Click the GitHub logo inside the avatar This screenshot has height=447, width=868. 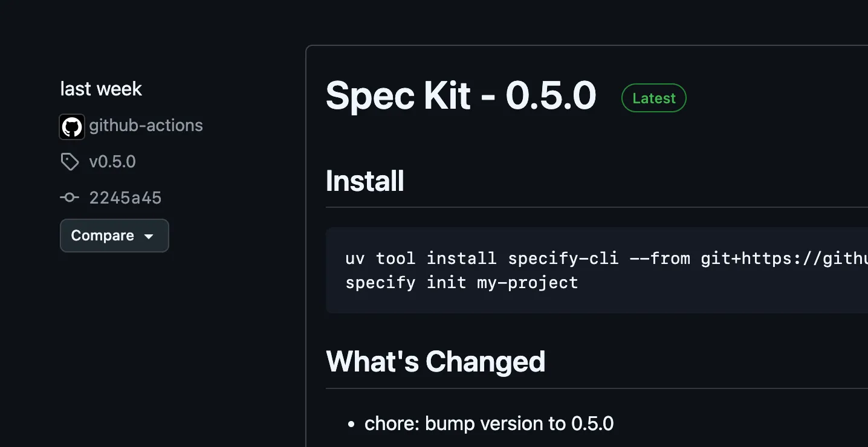72,127
